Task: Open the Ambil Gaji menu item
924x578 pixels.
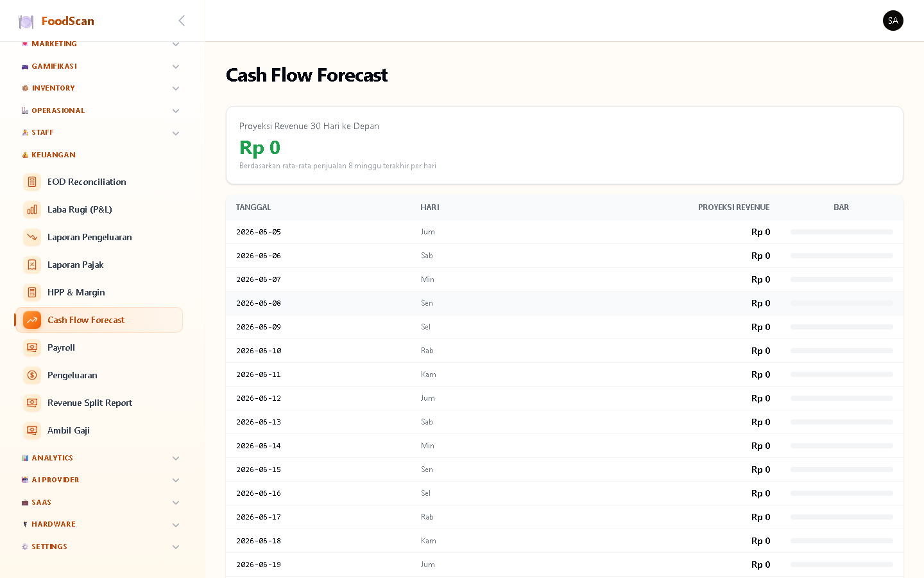Action: (x=99, y=430)
